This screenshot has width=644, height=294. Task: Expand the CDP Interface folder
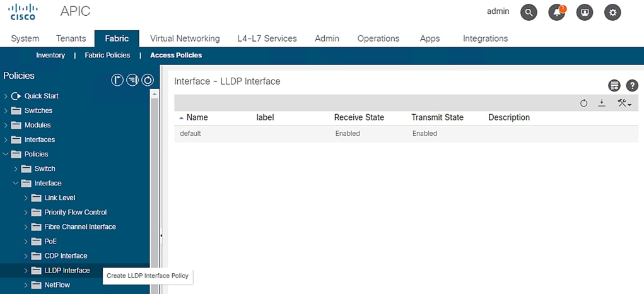[x=26, y=256]
